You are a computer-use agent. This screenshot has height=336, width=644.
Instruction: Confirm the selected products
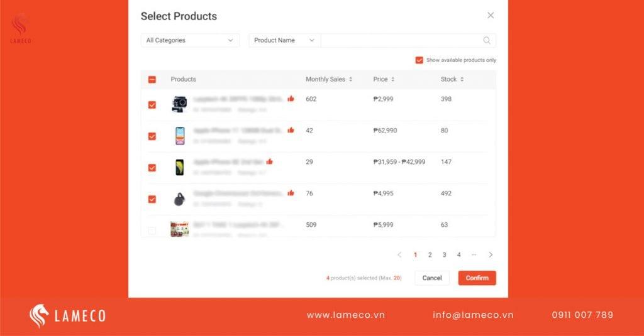[x=477, y=278]
